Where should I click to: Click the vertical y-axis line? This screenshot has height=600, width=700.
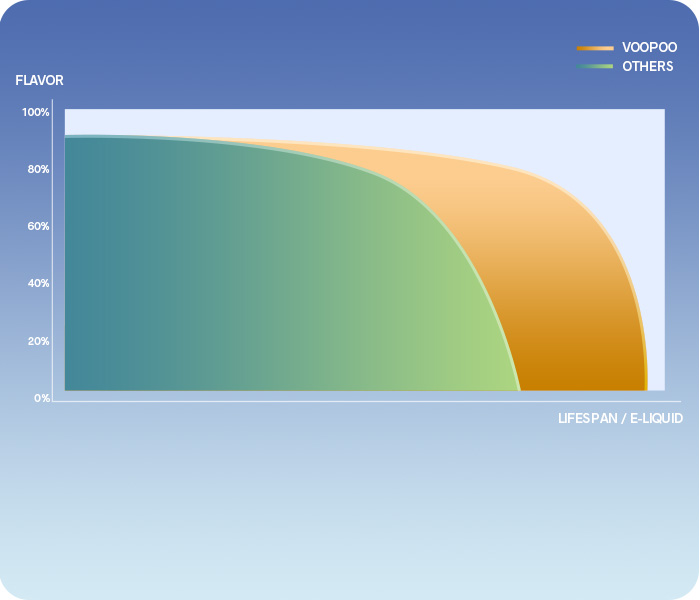pyautogui.click(x=52, y=250)
